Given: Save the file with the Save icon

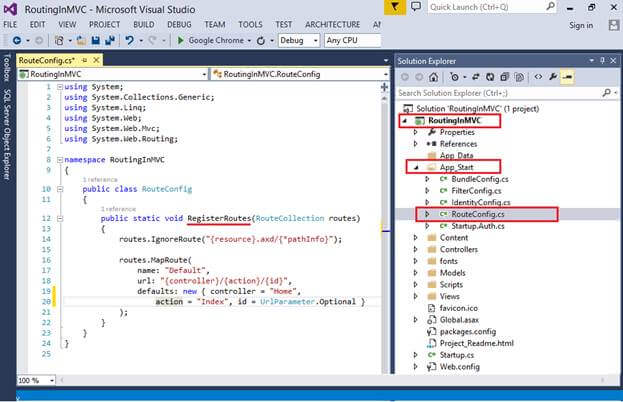Looking at the screenshot, I should click(95, 41).
